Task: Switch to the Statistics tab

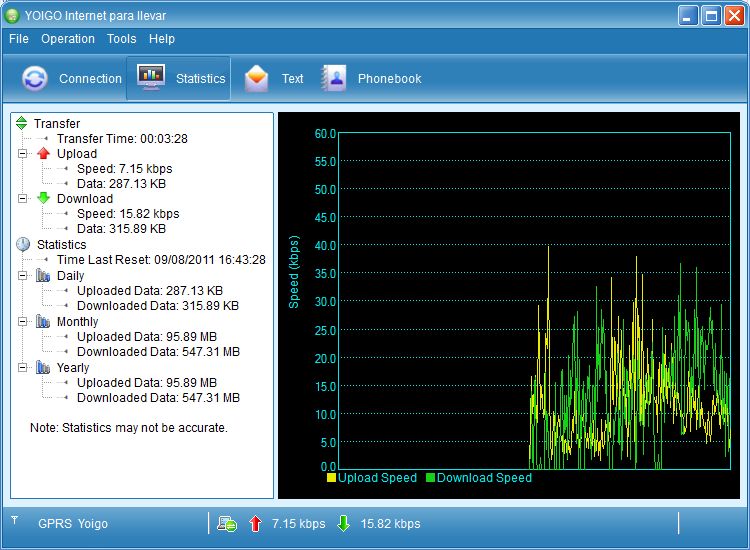Action: [178, 78]
